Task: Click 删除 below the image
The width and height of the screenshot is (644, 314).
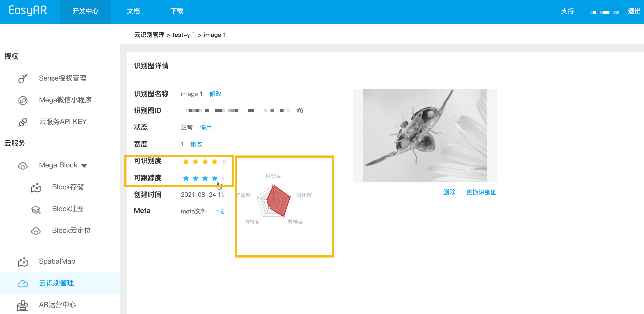Action: click(x=449, y=192)
